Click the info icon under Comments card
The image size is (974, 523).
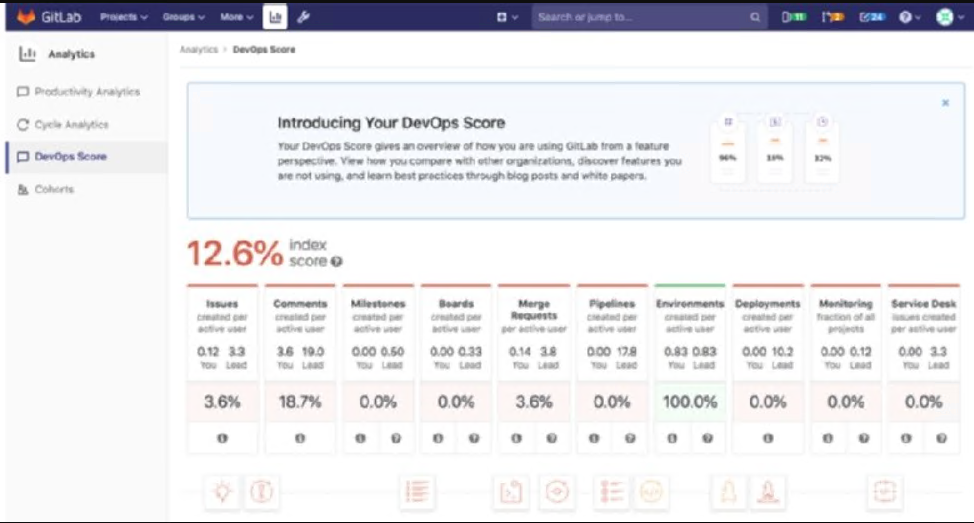(x=300, y=439)
